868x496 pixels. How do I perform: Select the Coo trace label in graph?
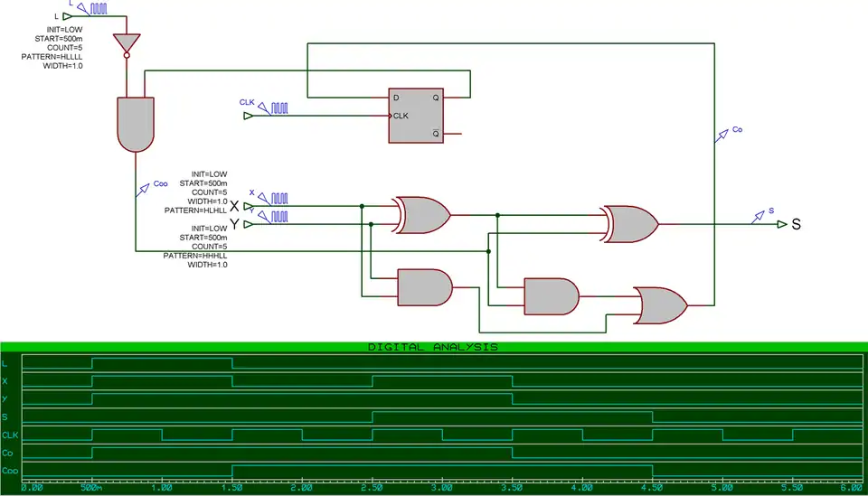point(10,470)
